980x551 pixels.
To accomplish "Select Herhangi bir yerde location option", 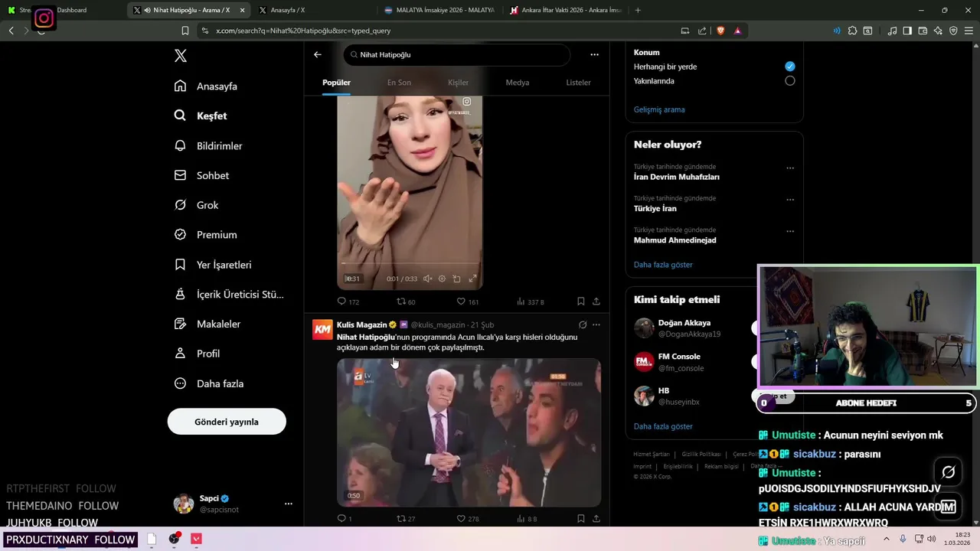I will (790, 67).
